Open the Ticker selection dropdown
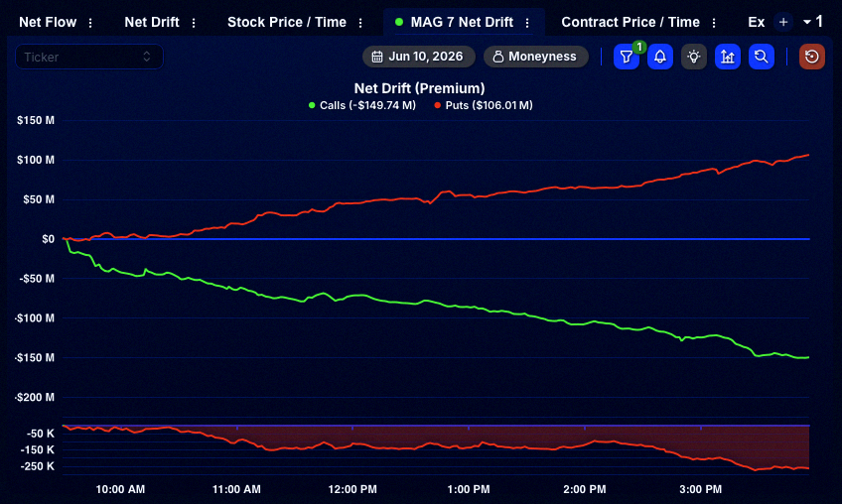Image resolution: width=842 pixels, height=504 pixels. 89,57
